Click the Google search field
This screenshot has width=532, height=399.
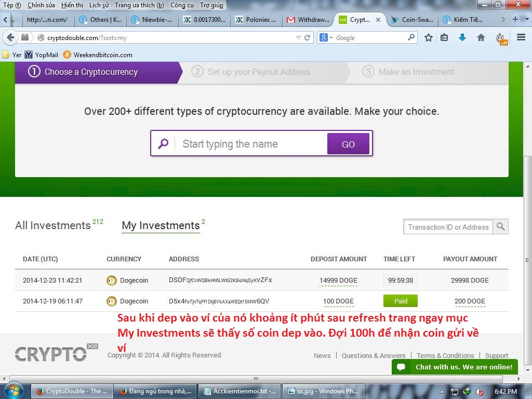click(x=371, y=37)
